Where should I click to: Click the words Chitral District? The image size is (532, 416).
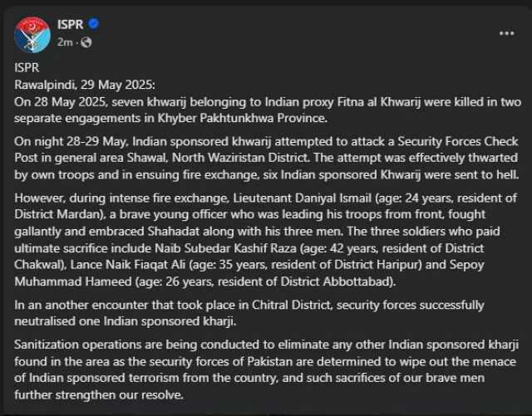coord(291,305)
